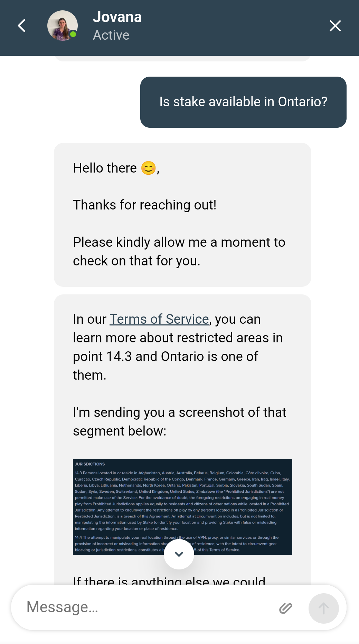Click the green online status dot
The image size is (359, 644).
click(73, 34)
